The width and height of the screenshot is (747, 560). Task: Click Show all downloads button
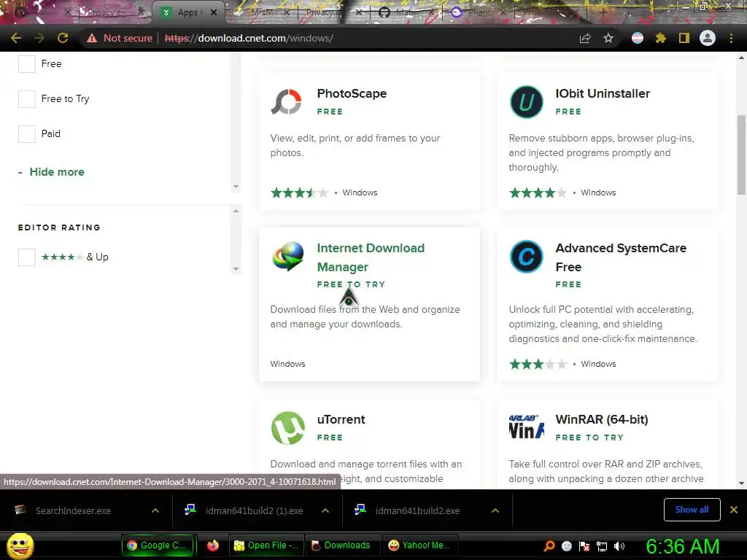[x=692, y=510]
